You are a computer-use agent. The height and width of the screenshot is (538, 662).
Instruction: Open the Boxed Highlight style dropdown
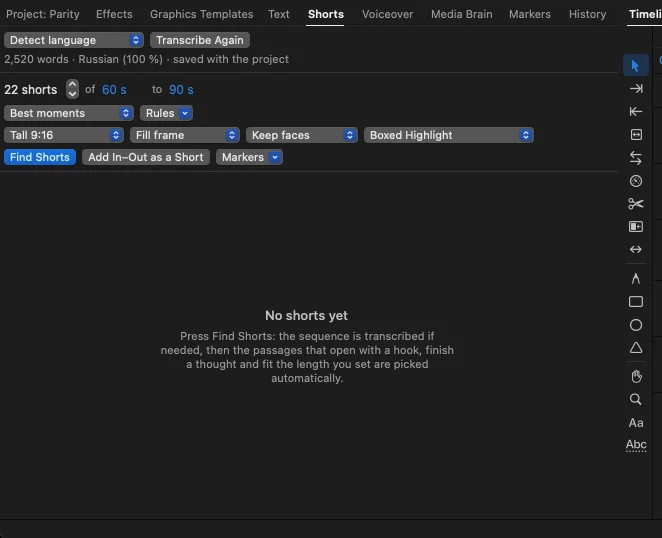(x=449, y=135)
